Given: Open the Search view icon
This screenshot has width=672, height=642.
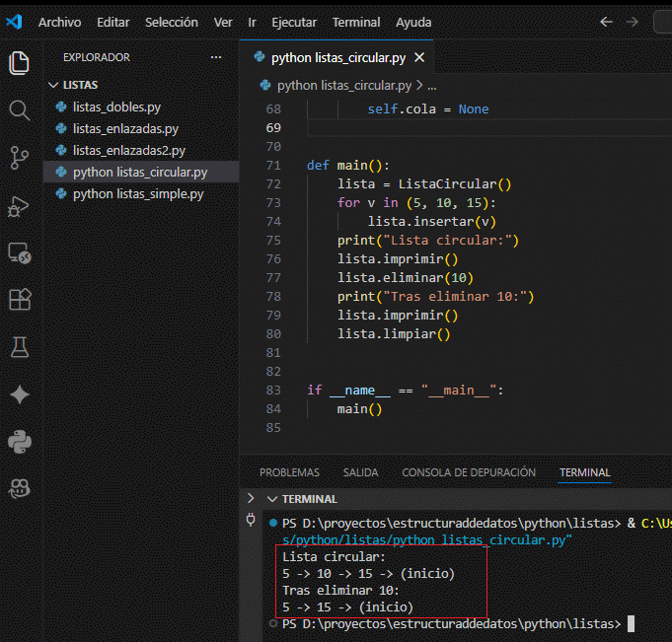Looking at the screenshot, I should click(19, 109).
